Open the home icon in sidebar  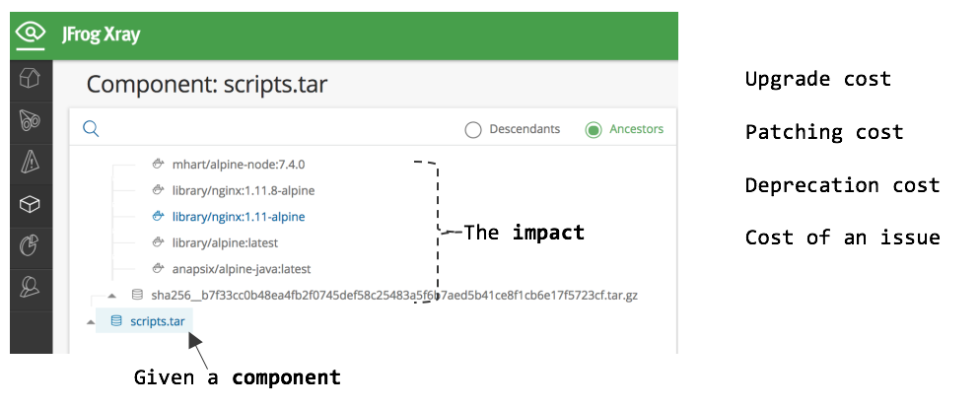(31, 78)
